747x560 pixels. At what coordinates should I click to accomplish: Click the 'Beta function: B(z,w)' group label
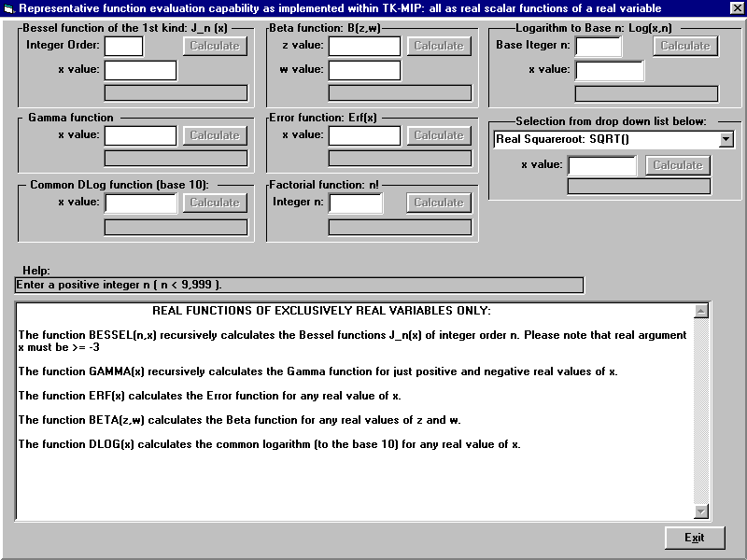[x=325, y=28]
